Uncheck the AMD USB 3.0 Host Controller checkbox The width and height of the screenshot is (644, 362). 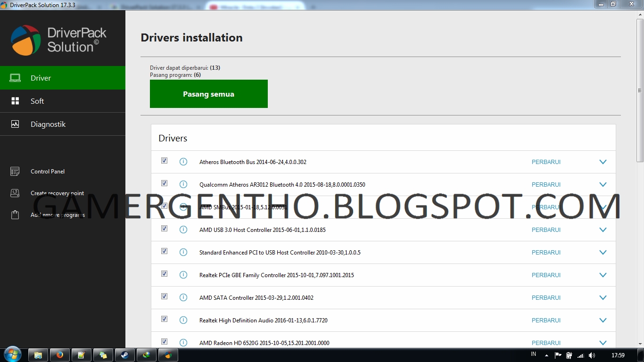[x=164, y=229]
